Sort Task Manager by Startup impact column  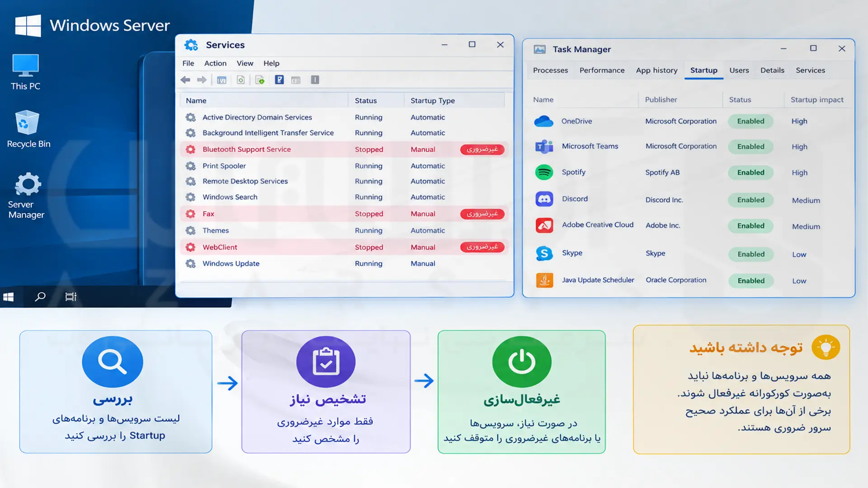817,100
